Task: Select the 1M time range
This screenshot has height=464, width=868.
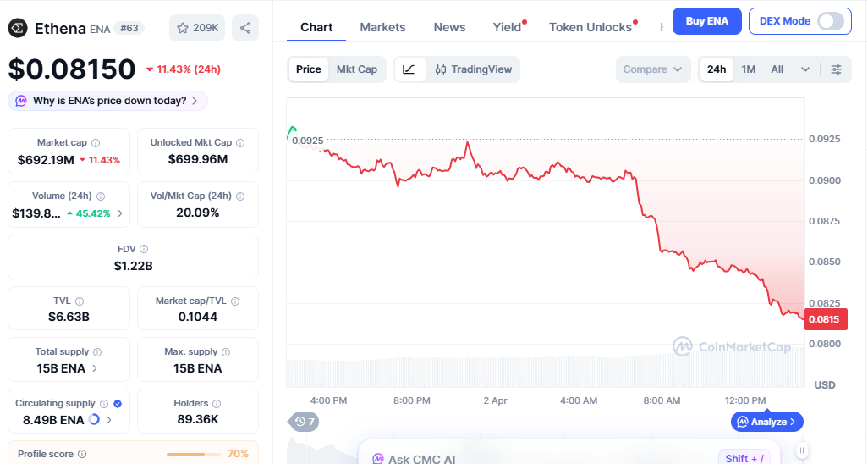Action: [x=749, y=69]
